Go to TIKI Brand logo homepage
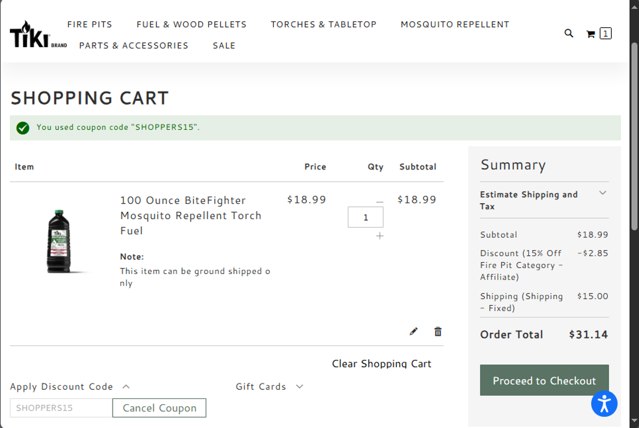The height and width of the screenshot is (428, 639). (x=38, y=35)
